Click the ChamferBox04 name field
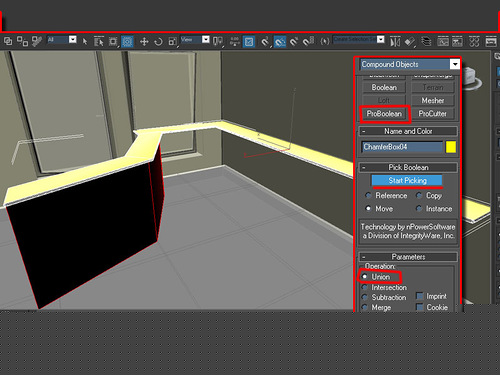 tap(402, 147)
